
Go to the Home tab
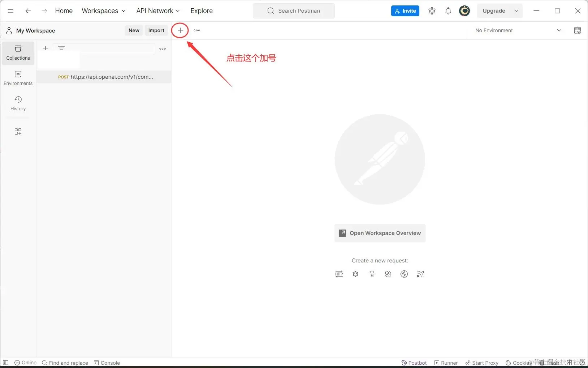point(64,10)
